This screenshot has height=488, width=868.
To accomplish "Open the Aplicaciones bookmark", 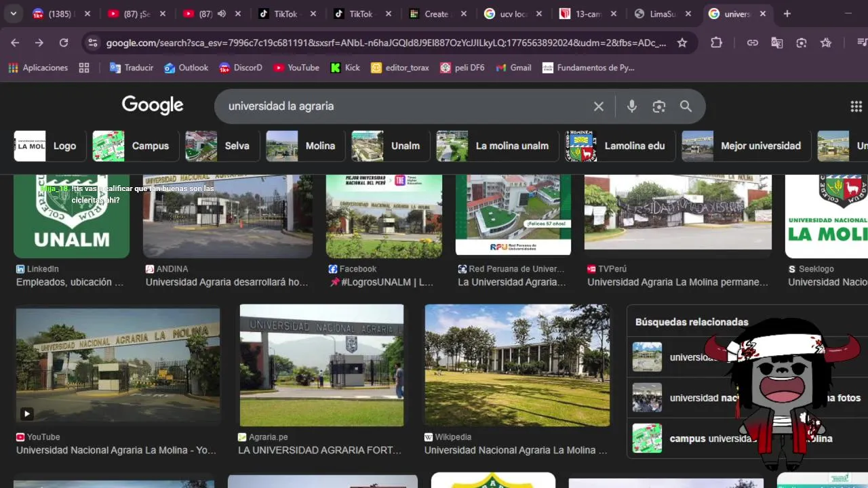I will [x=38, y=68].
